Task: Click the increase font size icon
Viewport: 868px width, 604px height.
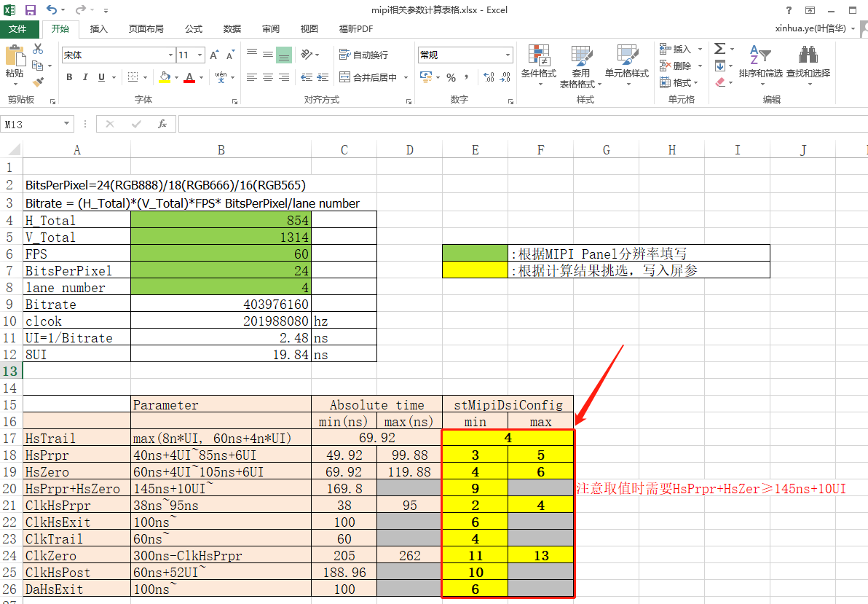Action: [214, 55]
